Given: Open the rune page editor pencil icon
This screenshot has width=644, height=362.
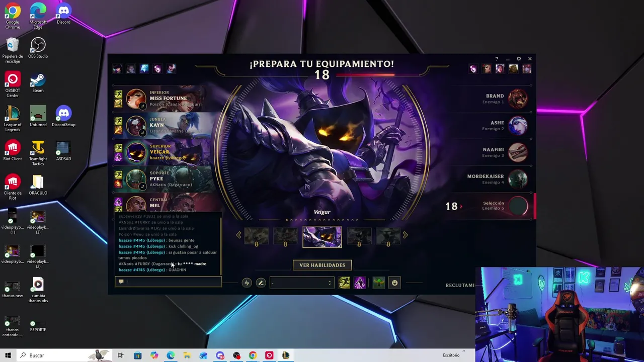Looking at the screenshot, I should 261,283.
